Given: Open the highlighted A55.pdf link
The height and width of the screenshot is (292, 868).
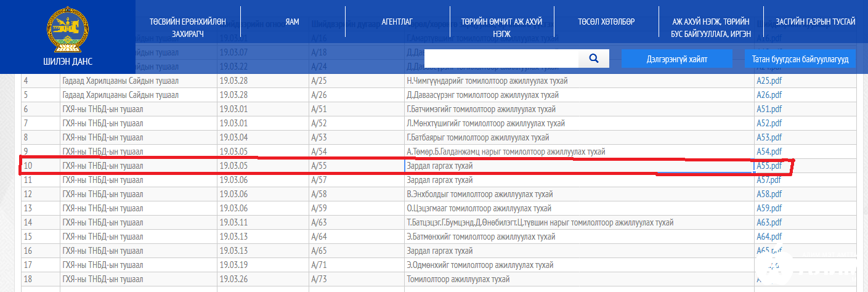Looking at the screenshot, I should pos(768,166).
